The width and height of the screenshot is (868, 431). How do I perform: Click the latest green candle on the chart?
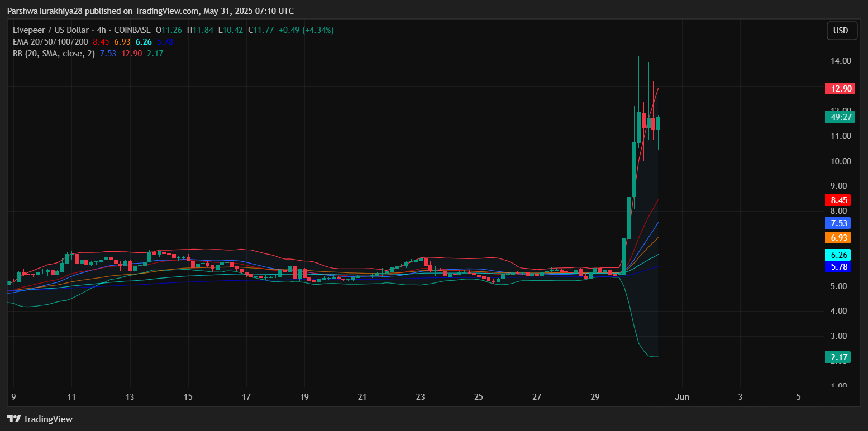659,123
